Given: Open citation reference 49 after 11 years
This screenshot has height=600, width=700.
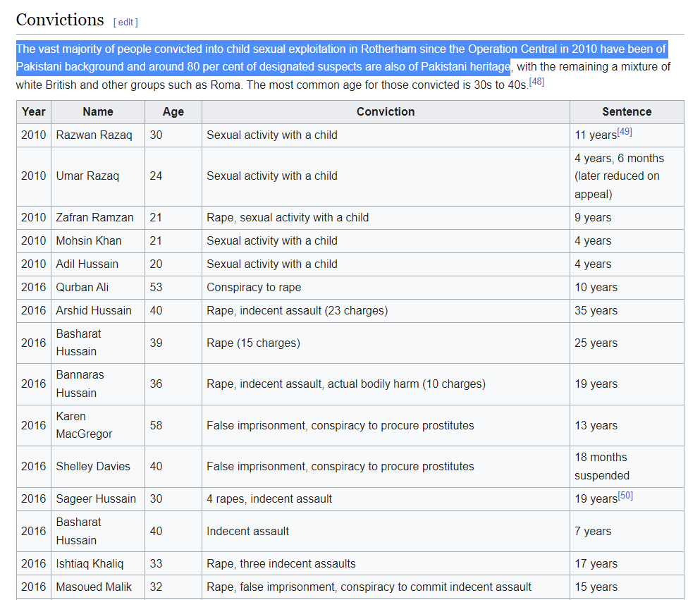Looking at the screenshot, I should pos(625,132).
